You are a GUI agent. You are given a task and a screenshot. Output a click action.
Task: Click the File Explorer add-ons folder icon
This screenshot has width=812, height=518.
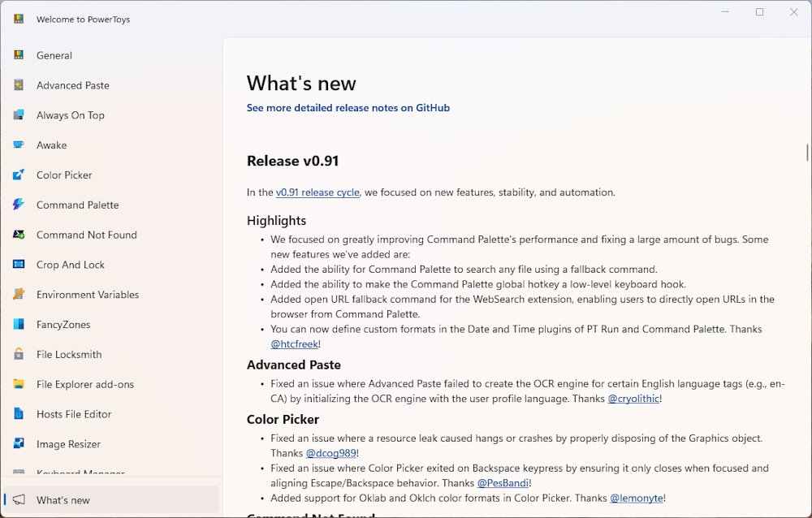tap(19, 384)
